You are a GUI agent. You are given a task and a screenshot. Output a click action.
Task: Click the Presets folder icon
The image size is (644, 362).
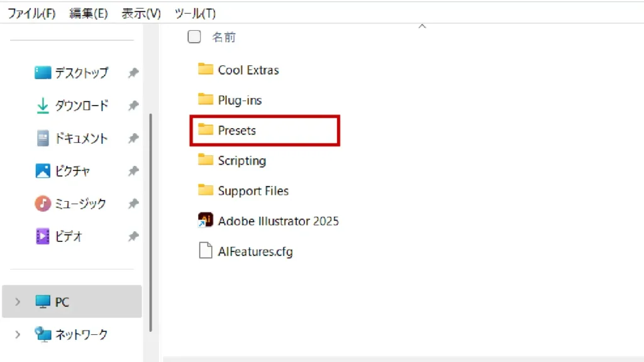(205, 130)
